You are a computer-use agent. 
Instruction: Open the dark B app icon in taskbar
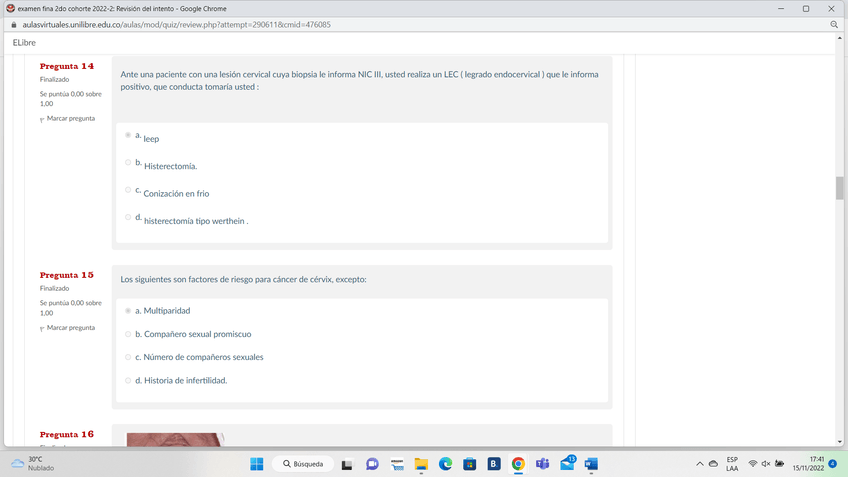494,464
